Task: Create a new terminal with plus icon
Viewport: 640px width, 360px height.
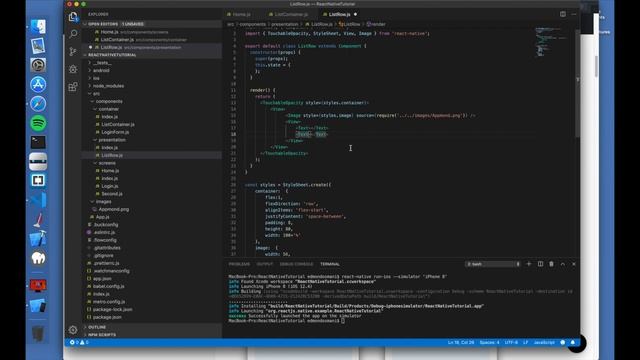Action: (529, 264)
